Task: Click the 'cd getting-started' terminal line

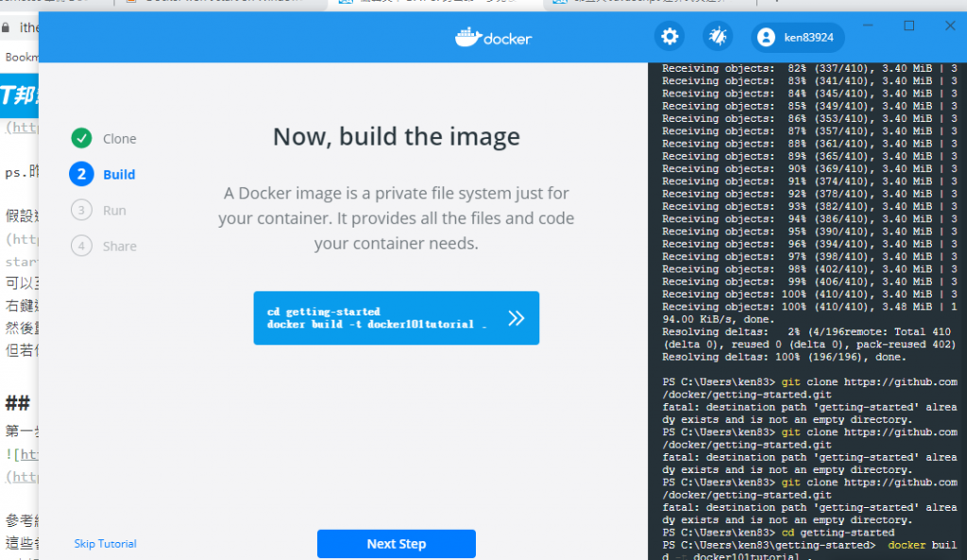Action: coord(778,533)
